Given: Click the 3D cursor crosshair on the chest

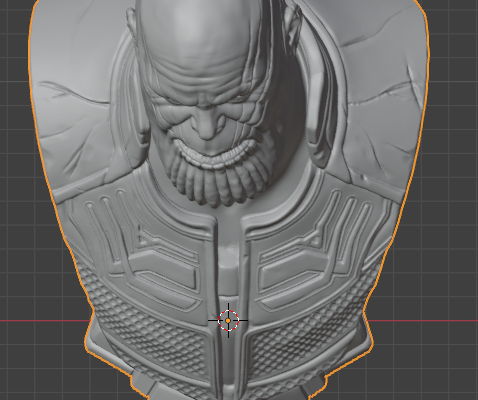Looking at the screenshot, I should pyautogui.click(x=228, y=320).
